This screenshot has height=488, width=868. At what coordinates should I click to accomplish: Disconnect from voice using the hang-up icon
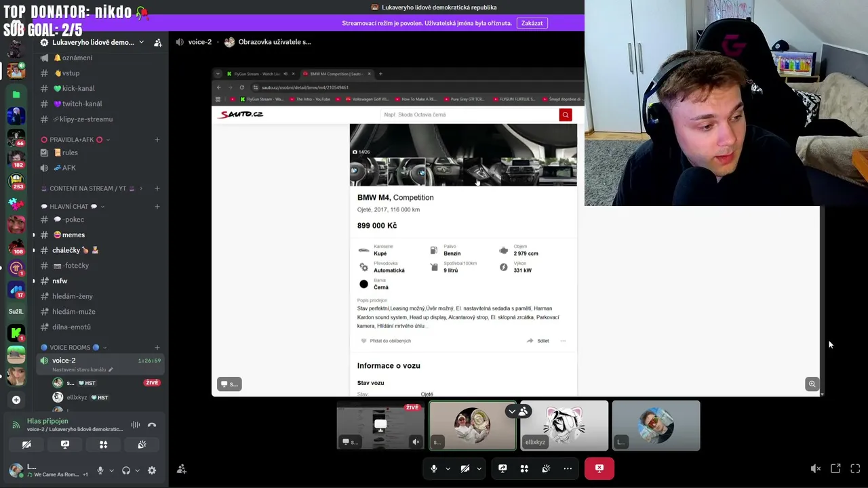[x=152, y=425]
